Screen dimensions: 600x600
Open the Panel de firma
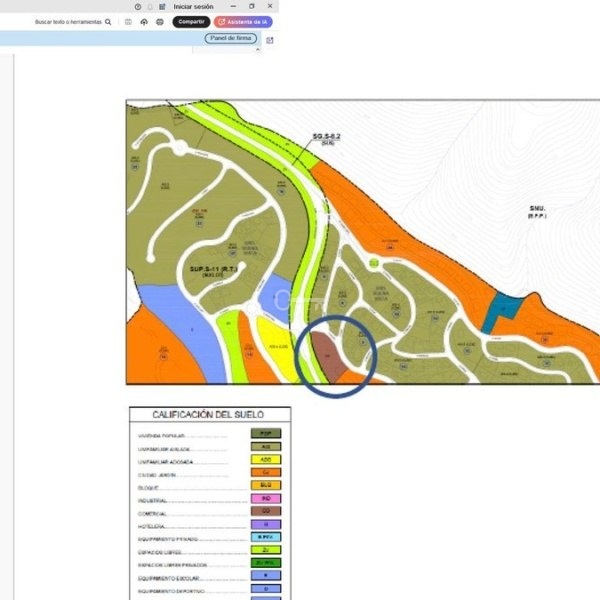(x=231, y=38)
